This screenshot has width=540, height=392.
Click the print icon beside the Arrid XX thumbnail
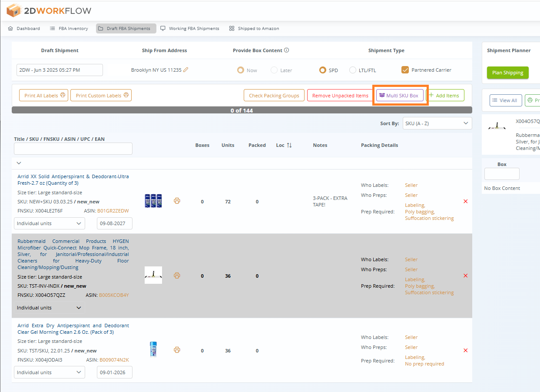point(177,201)
